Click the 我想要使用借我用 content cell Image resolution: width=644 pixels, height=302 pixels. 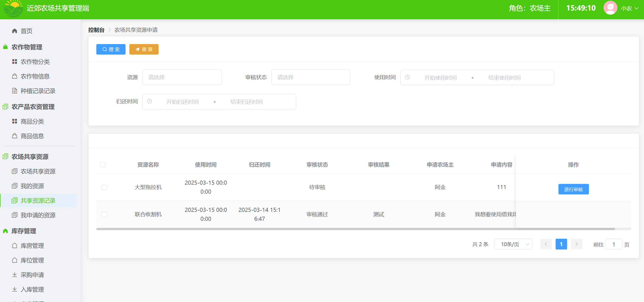pyautogui.click(x=495, y=214)
